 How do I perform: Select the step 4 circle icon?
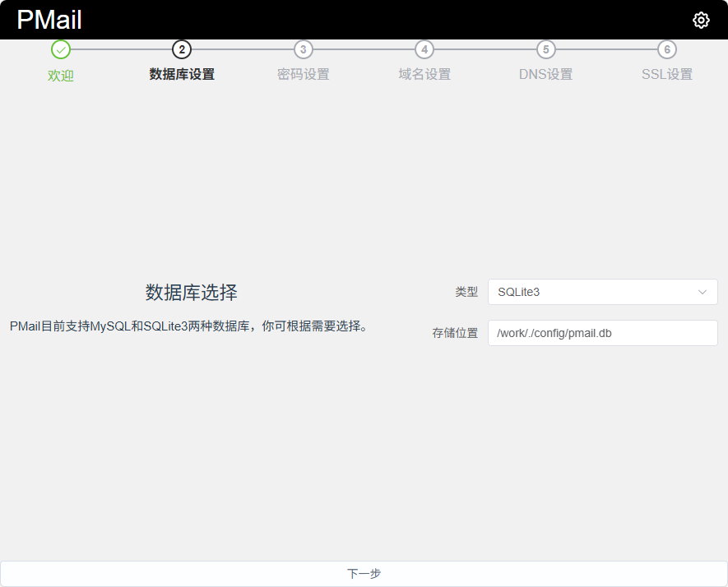[424, 49]
